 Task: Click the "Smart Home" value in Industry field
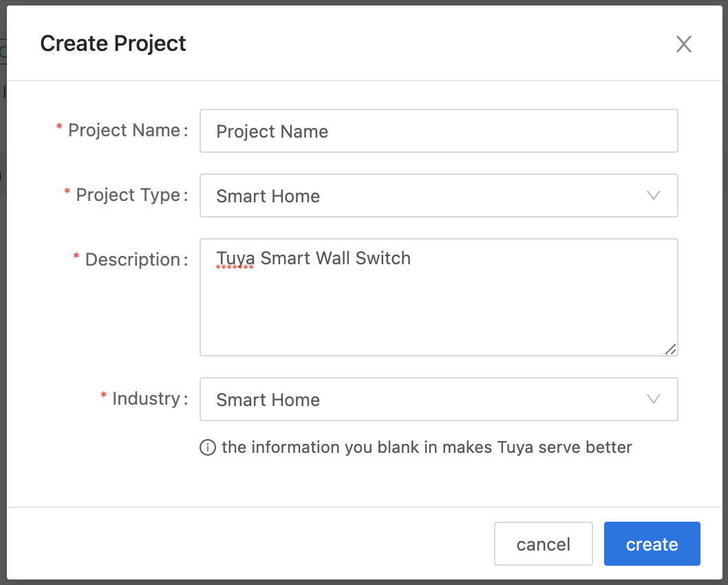[x=268, y=400]
